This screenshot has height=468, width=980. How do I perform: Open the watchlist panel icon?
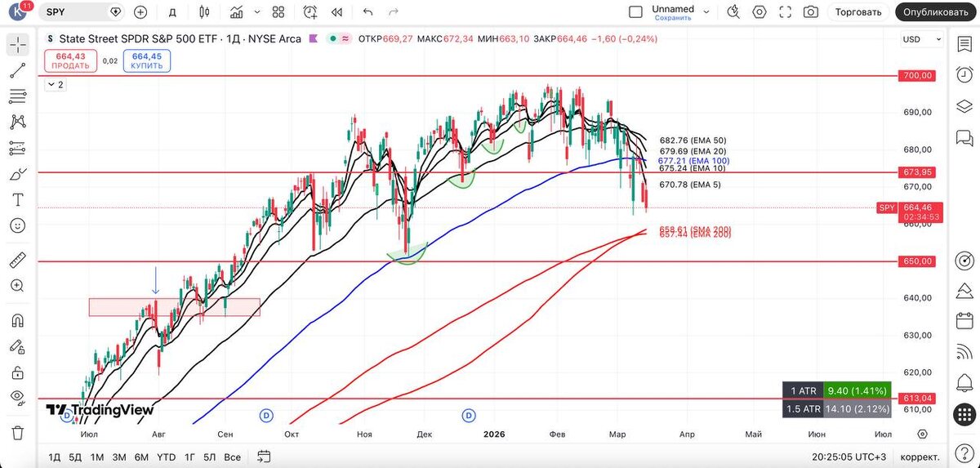pyautogui.click(x=964, y=44)
